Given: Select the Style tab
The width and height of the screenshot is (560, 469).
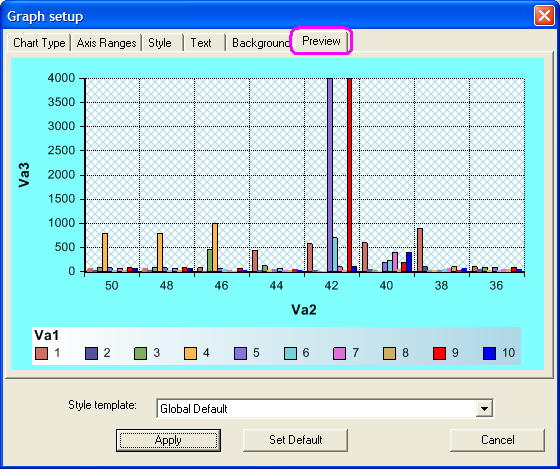Looking at the screenshot, I should point(160,43).
